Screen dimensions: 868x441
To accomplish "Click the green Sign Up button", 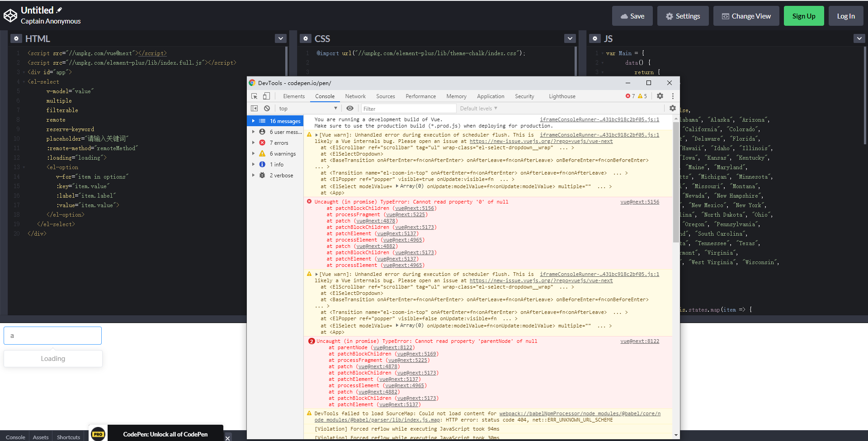I will [x=804, y=16].
